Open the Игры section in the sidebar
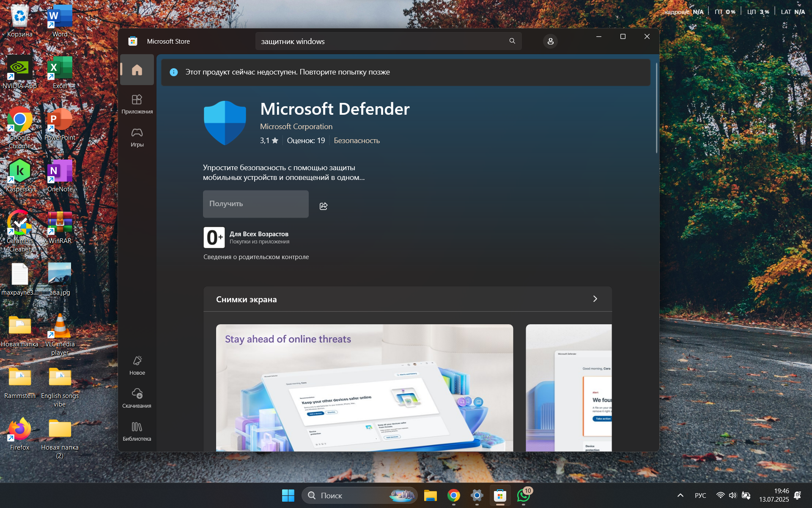 click(x=137, y=138)
